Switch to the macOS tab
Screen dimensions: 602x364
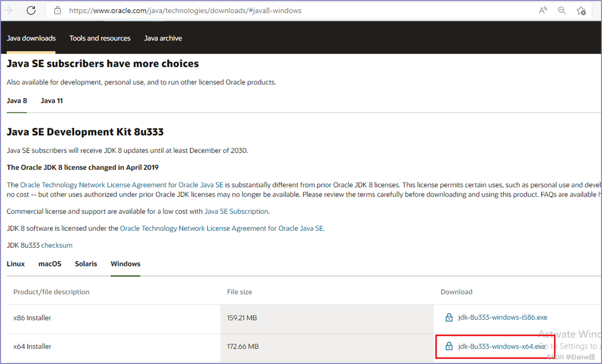point(50,264)
